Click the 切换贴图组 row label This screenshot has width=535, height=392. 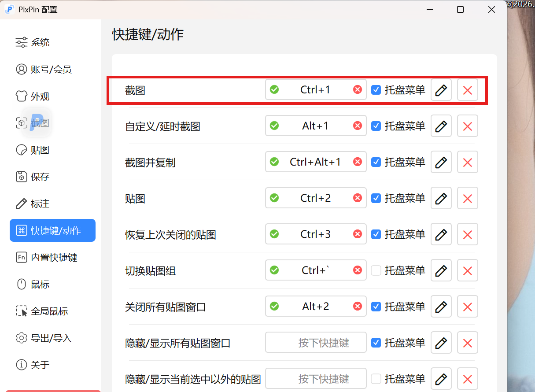click(150, 271)
